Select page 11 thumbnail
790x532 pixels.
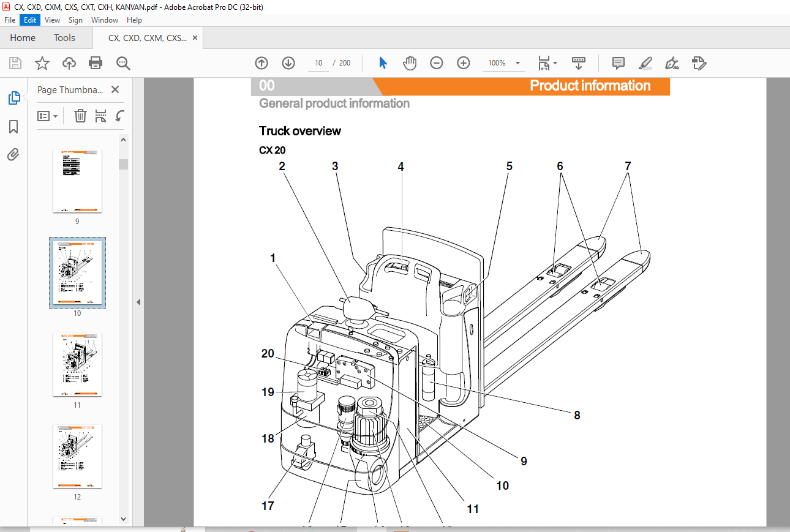pyautogui.click(x=77, y=365)
